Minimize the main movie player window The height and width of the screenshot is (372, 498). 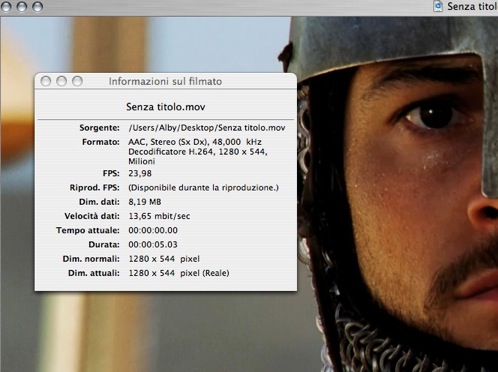point(22,6)
